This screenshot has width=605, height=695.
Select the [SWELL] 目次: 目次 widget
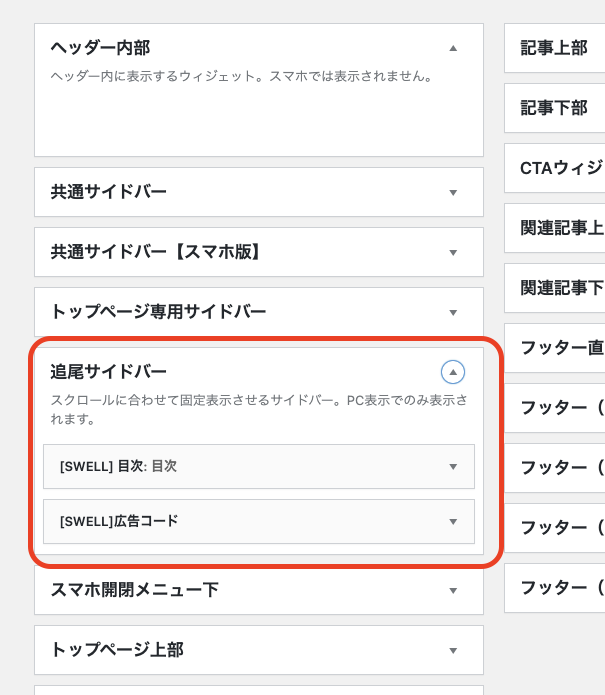click(259, 466)
